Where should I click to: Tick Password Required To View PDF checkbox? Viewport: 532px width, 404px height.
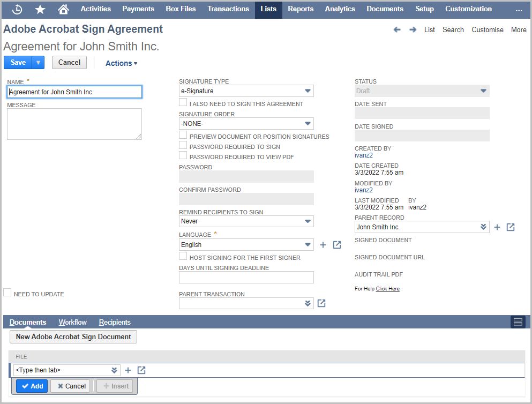pos(183,155)
